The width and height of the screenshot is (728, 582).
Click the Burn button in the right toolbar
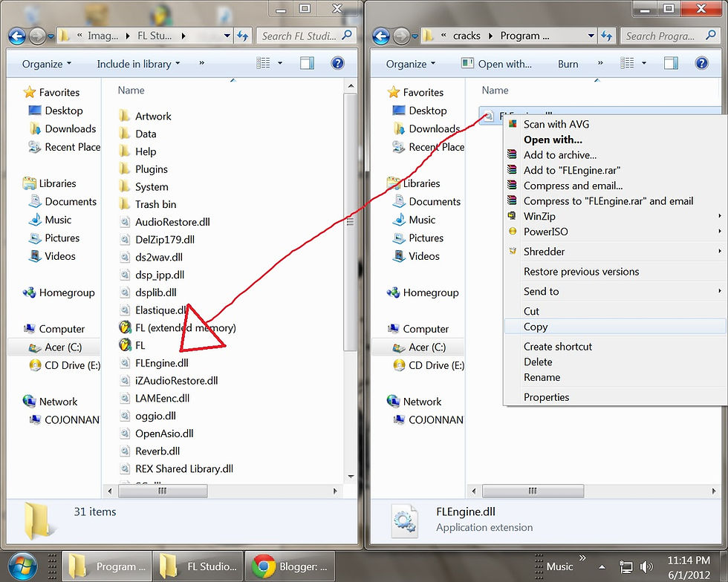coord(568,64)
